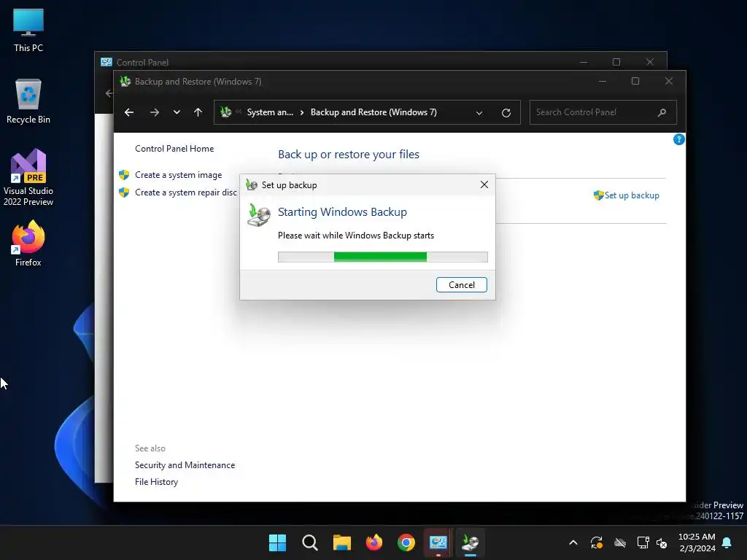
Task: Expand the breadcrumb chevron after System an...
Action: (302, 112)
